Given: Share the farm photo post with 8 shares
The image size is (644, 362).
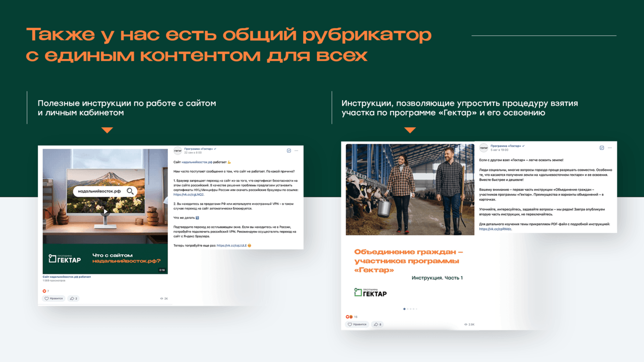Looking at the screenshot, I should click(x=378, y=325).
